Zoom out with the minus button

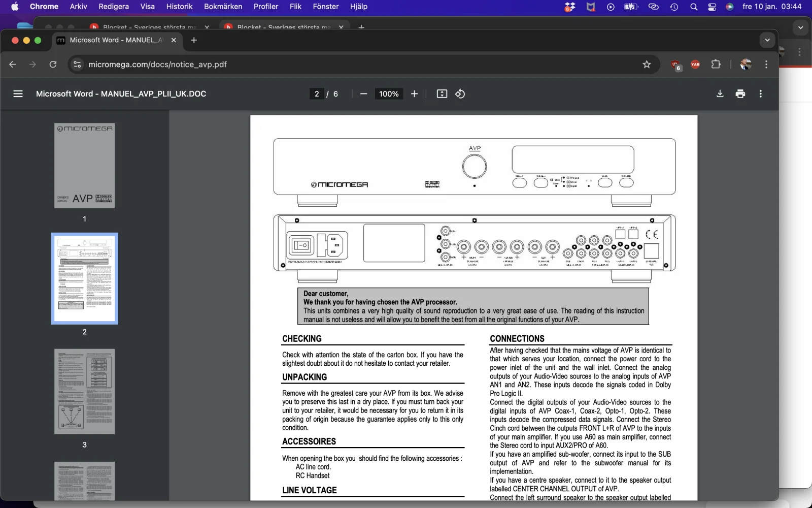[x=363, y=94]
